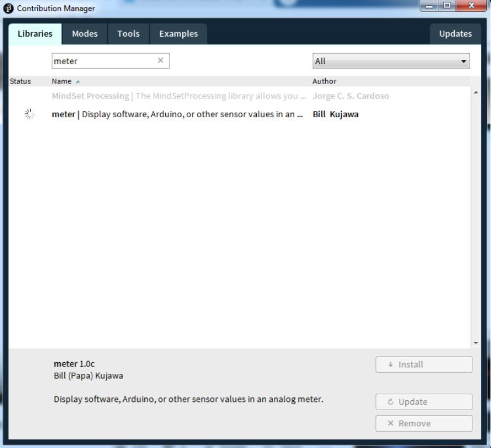Open the Modes tab

click(85, 34)
